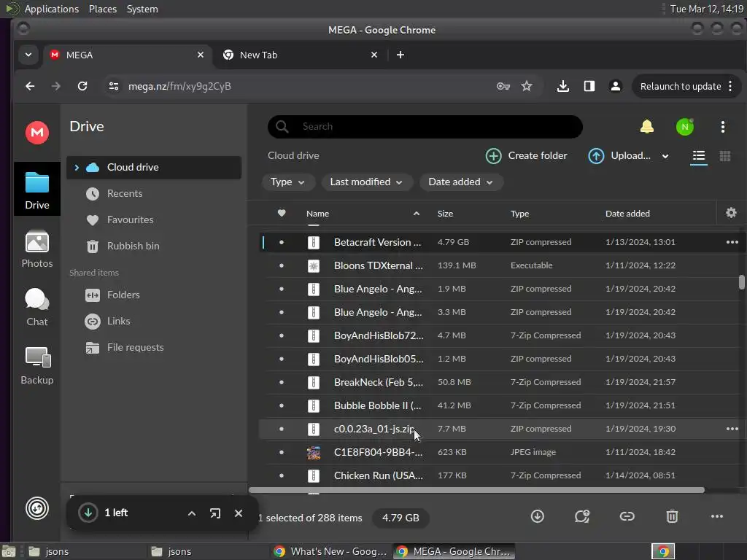
Task: Click Create folder
Action: tap(527, 156)
